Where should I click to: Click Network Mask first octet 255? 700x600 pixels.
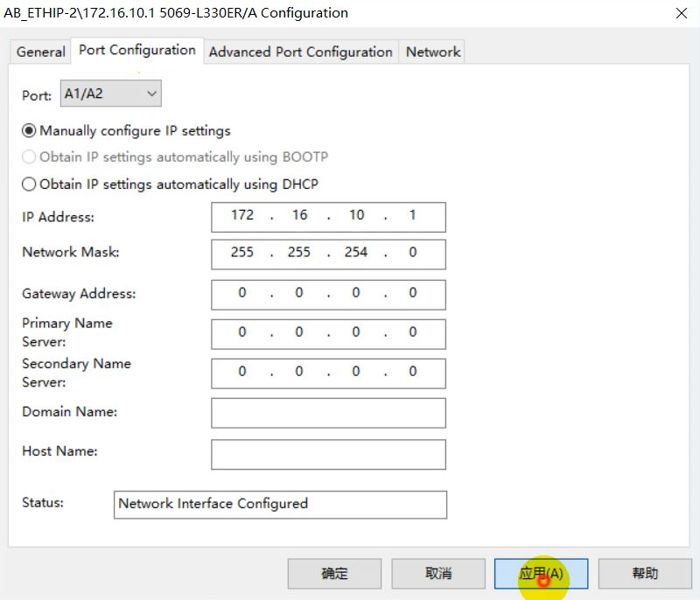[242, 252]
